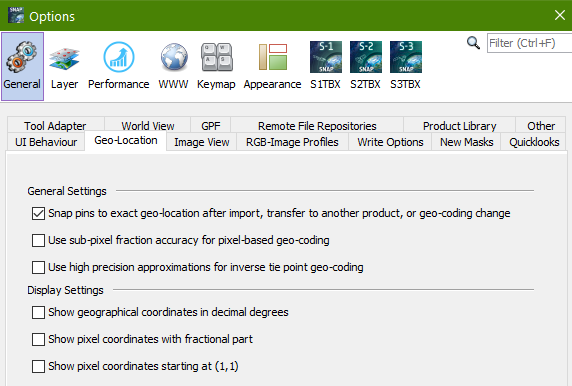Open the Performance options category
The image size is (572, 386).
119,66
